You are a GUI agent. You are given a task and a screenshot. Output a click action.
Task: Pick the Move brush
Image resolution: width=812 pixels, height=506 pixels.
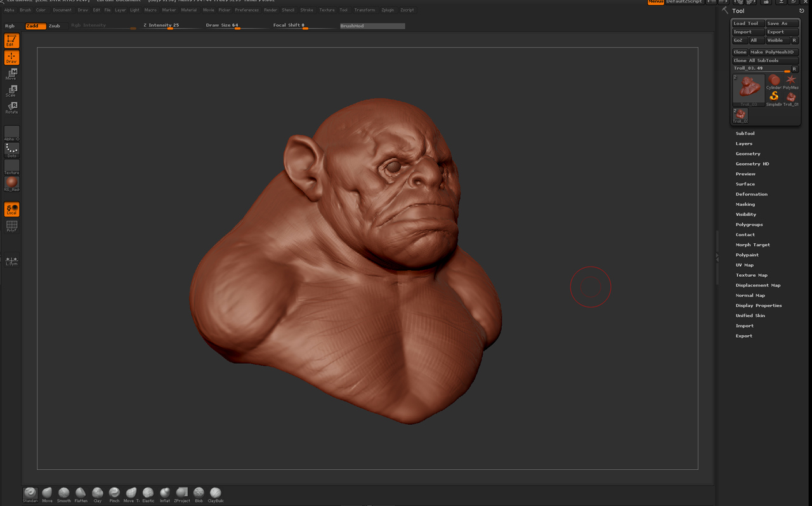[47, 494]
